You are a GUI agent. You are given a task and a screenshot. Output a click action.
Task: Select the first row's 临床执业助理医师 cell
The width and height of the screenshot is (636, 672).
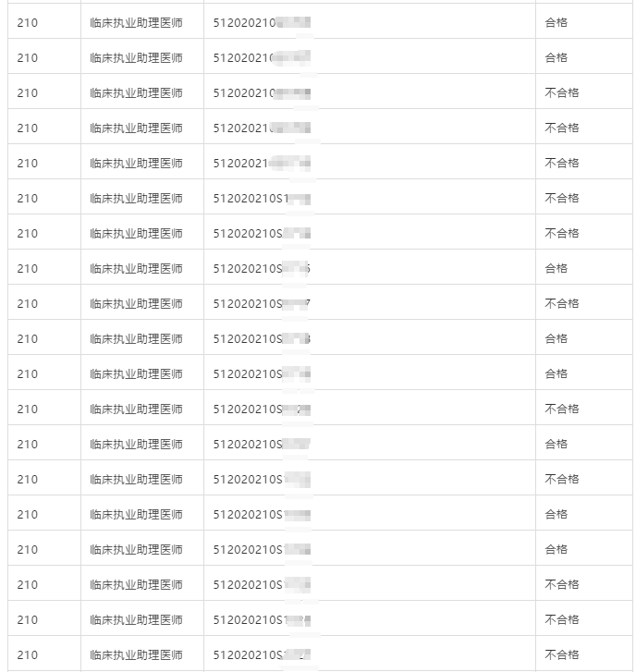pyautogui.click(x=136, y=22)
